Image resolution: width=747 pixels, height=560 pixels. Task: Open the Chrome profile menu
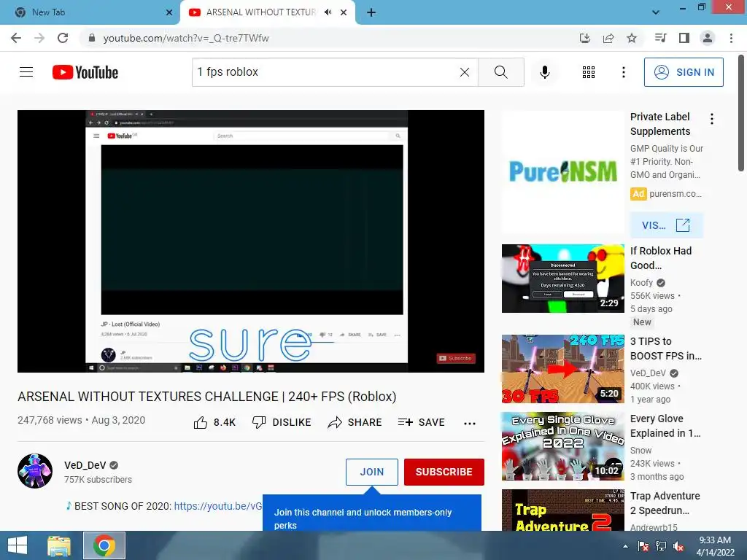pos(708,38)
